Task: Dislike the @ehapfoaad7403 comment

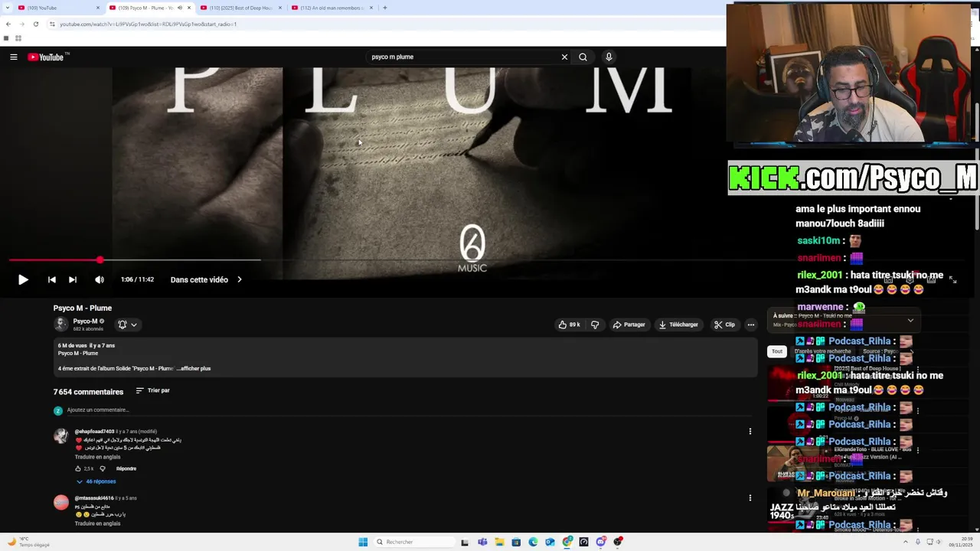Action: [x=103, y=468]
